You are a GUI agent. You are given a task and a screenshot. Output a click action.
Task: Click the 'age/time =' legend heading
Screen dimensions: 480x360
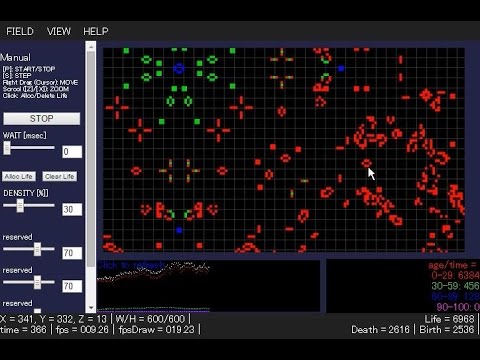452,265
